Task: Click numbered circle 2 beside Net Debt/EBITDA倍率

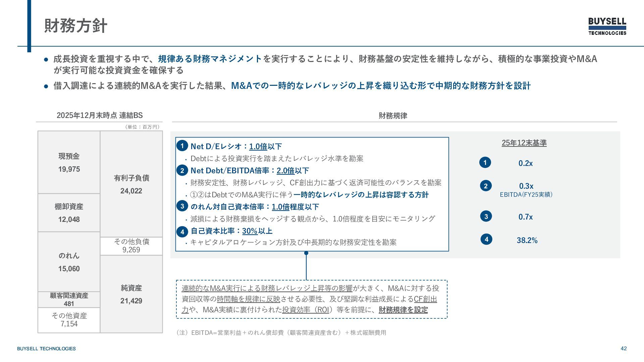Action: (182, 170)
